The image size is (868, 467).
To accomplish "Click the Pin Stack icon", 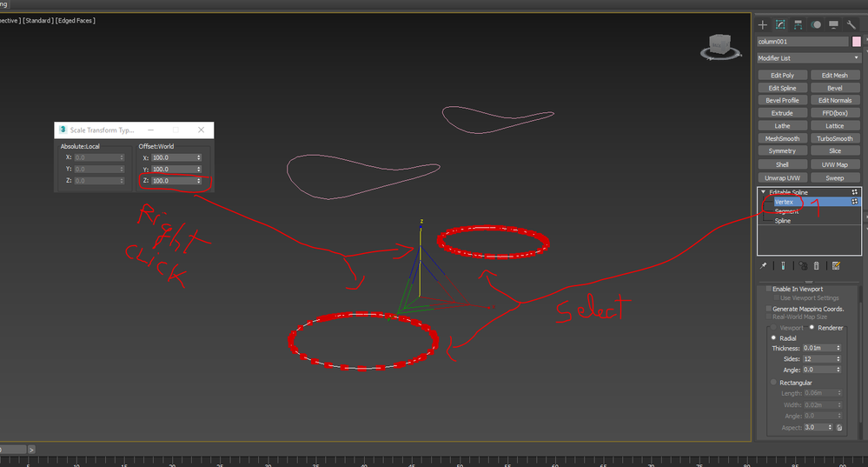I will pyautogui.click(x=764, y=266).
